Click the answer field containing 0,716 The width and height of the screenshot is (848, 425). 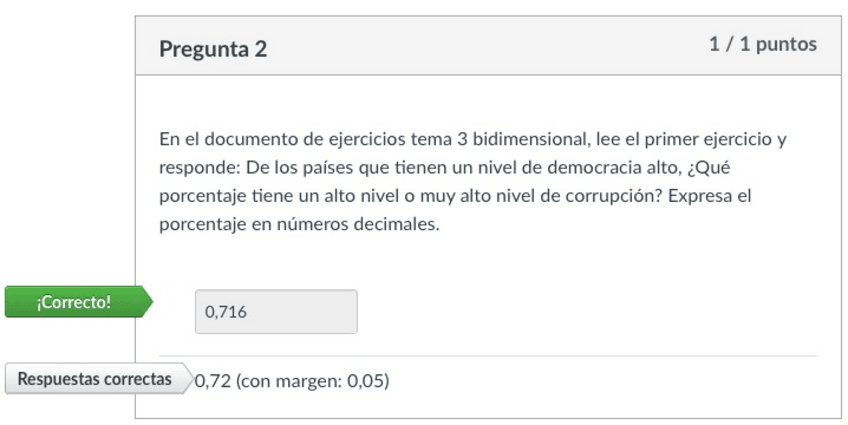tap(275, 312)
